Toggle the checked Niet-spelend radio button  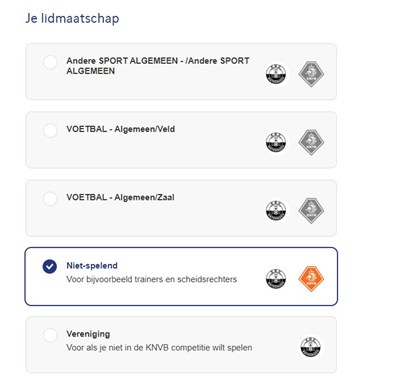coord(50,267)
